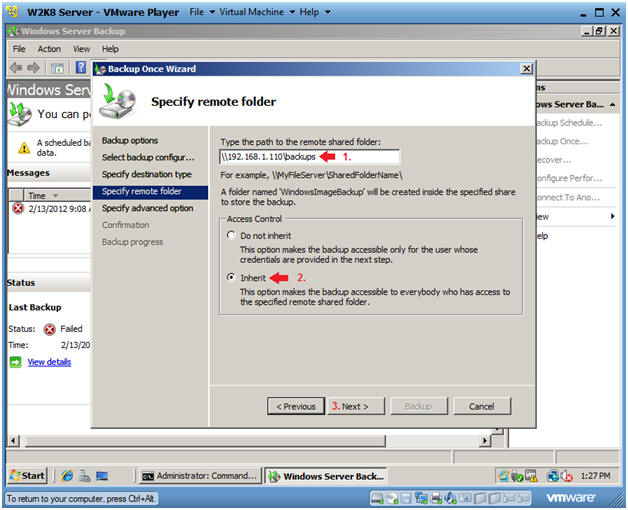
Task: Go to Specify advanced option step
Action: pyautogui.click(x=147, y=208)
